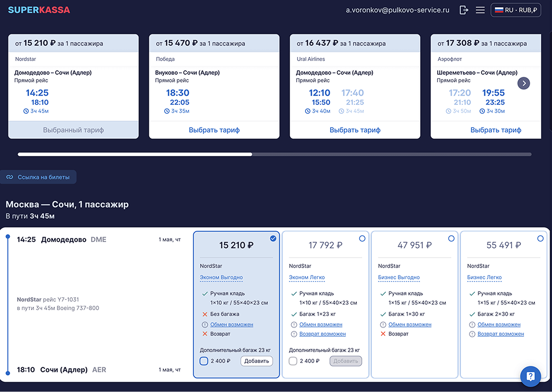Click info icon beside Бизнес Легко return
Viewport: 552px width, 392px height.
[x=472, y=334]
